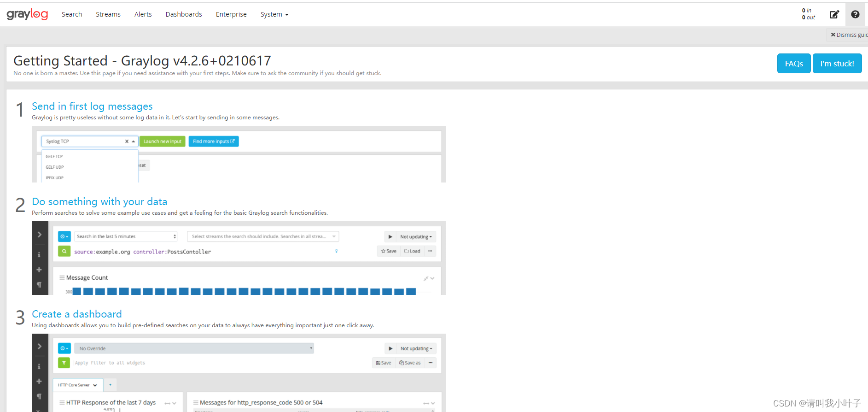The height and width of the screenshot is (412, 868).
Task: Click the plus icon in the search preview sidebar
Action: (x=39, y=270)
